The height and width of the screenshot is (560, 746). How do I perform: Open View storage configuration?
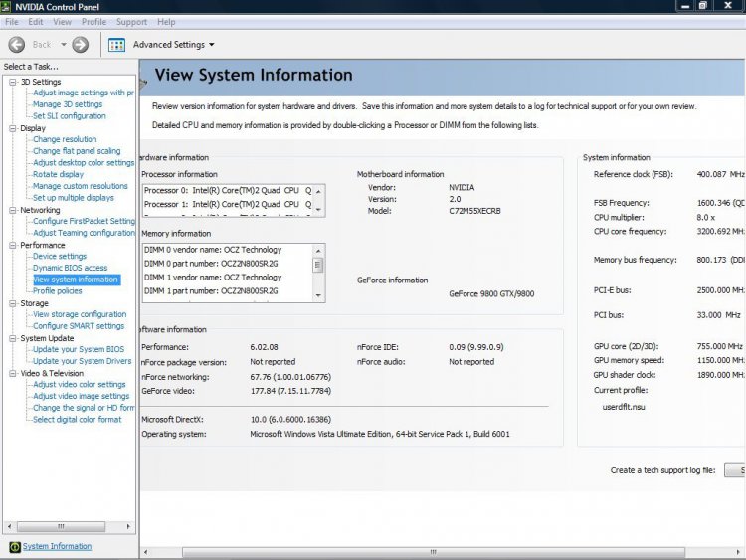80,314
